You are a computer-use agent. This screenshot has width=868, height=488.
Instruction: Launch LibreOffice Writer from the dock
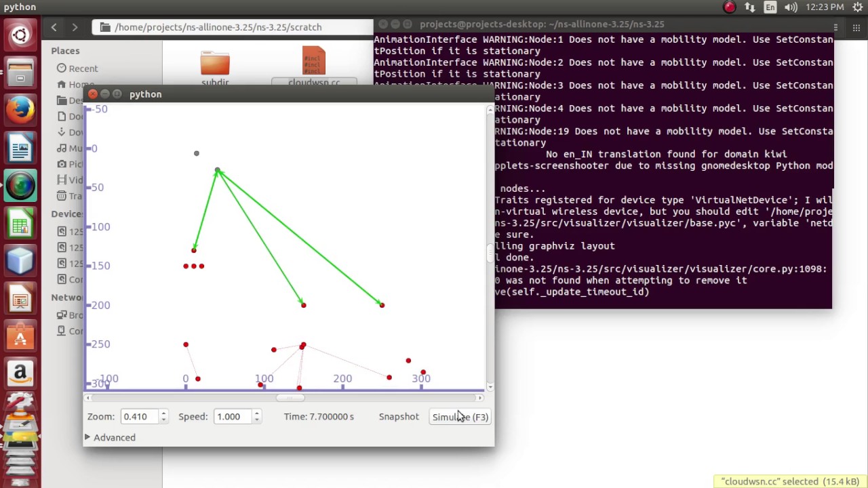point(20,148)
